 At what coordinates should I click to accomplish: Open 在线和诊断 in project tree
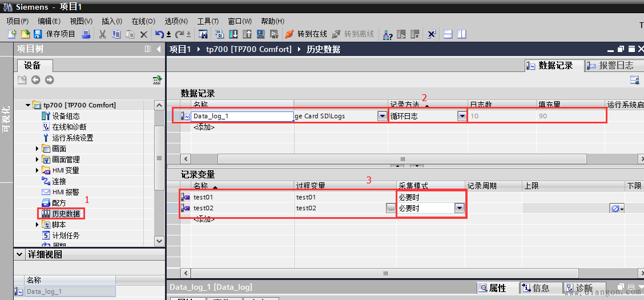(69, 127)
